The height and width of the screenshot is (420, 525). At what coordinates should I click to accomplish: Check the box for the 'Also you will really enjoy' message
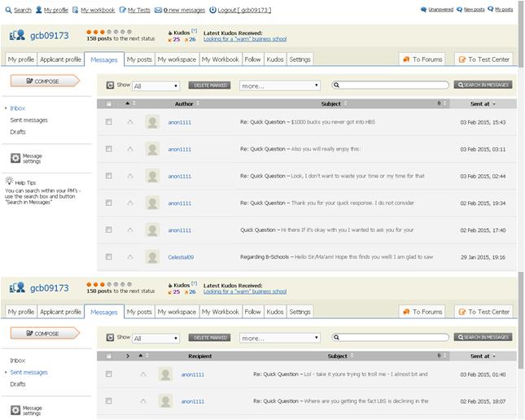point(109,149)
